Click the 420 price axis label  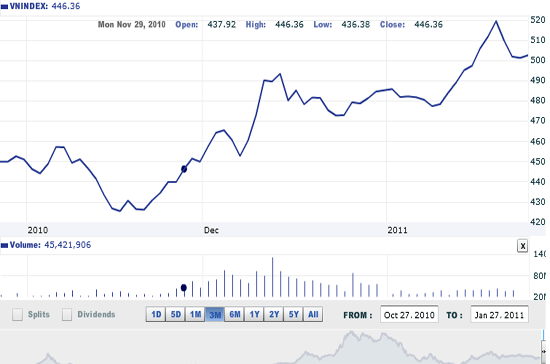tap(538, 222)
